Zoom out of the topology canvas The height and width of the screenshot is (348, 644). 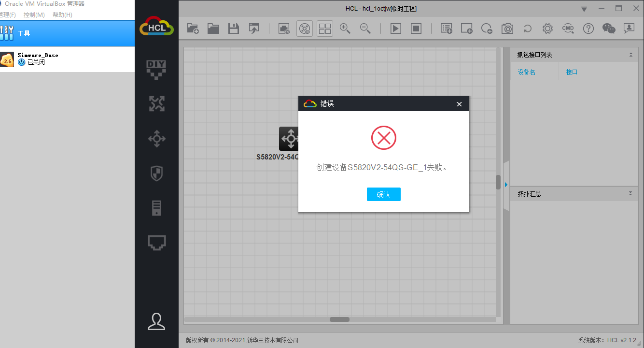(x=365, y=29)
